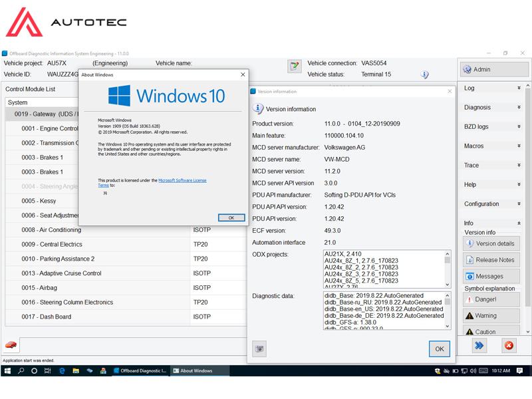Select 0017 - Dash Board row
This screenshot has height=399, width=532.
coord(126,317)
